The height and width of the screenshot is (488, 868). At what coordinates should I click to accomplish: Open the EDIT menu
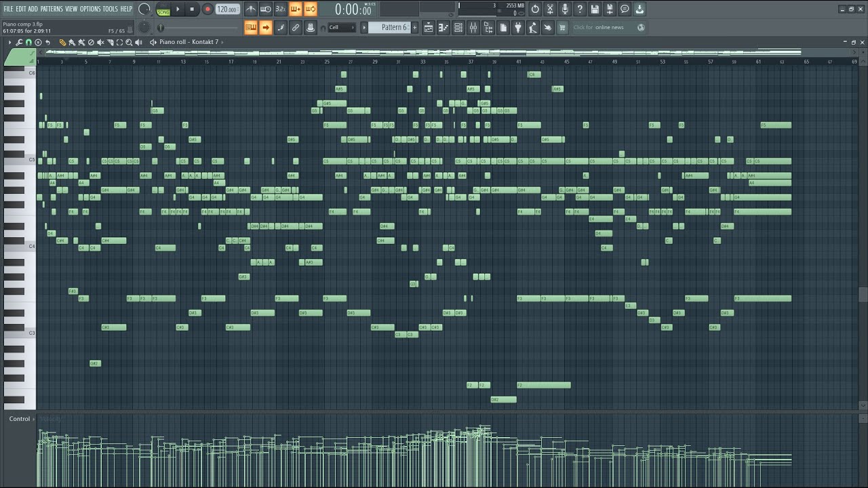coord(21,9)
